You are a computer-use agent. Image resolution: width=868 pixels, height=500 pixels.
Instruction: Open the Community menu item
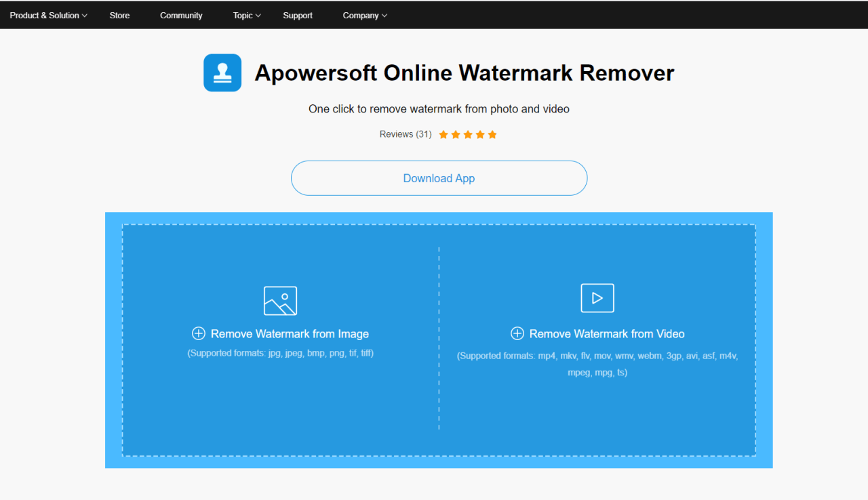click(x=181, y=16)
